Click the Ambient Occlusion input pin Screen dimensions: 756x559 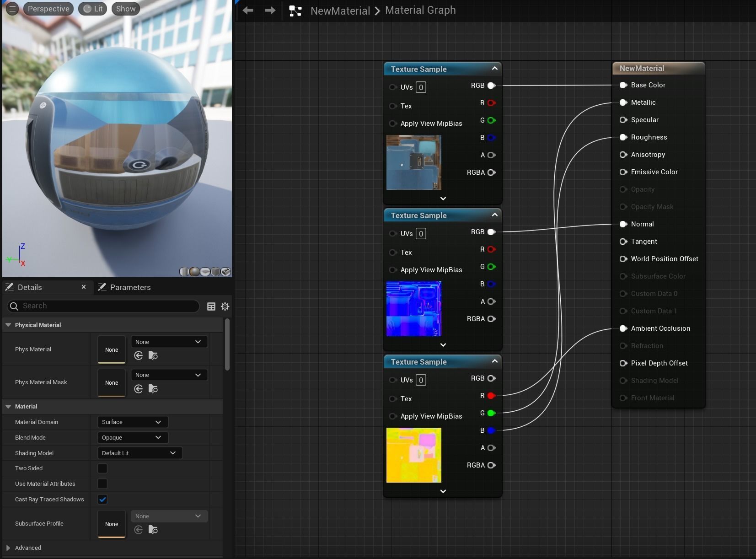point(623,328)
